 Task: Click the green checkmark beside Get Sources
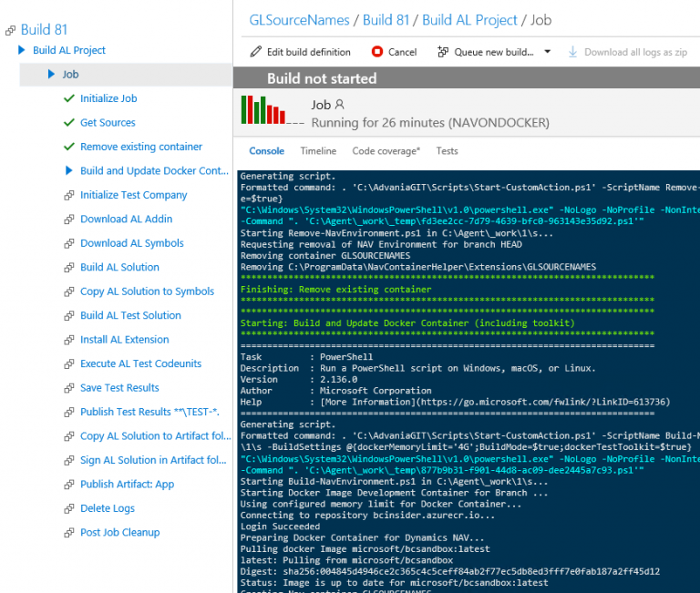point(68,123)
